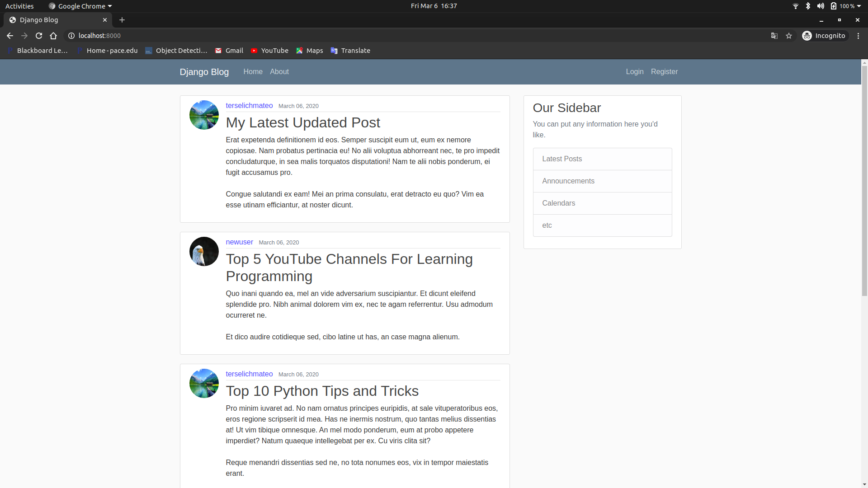Image resolution: width=868 pixels, height=488 pixels.
Task: Open Chrome's three-dot menu
Action: (858, 36)
